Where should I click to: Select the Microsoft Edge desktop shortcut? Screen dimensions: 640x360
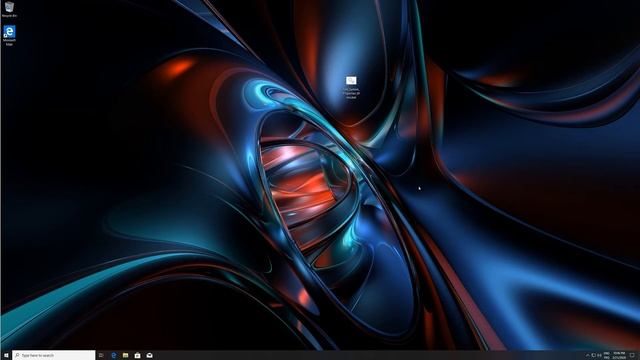[x=9, y=35]
